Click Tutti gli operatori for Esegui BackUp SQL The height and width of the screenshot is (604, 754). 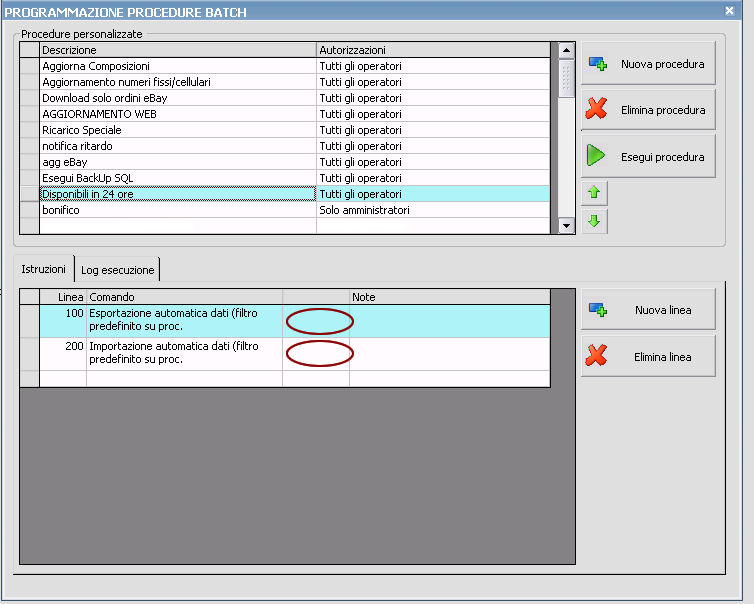[433, 178]
